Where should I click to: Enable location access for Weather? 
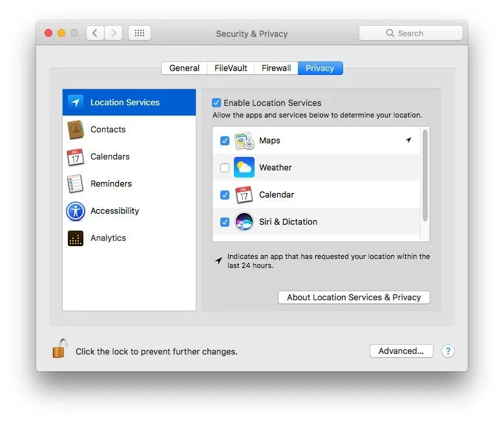[225, 168]
